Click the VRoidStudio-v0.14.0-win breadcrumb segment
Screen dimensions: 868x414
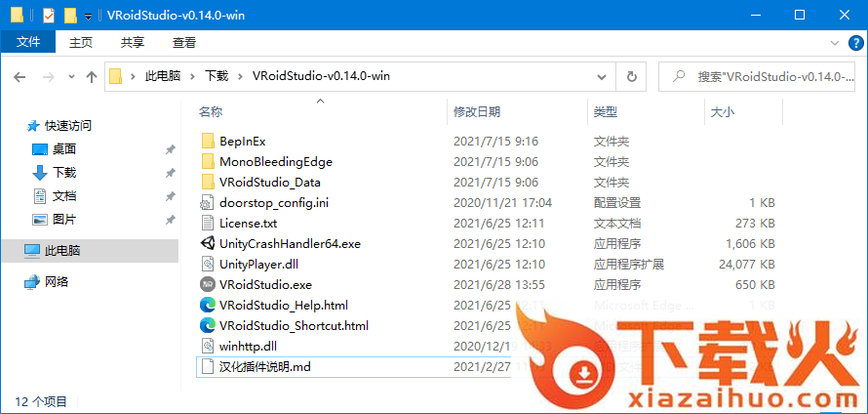coord(321,76)
